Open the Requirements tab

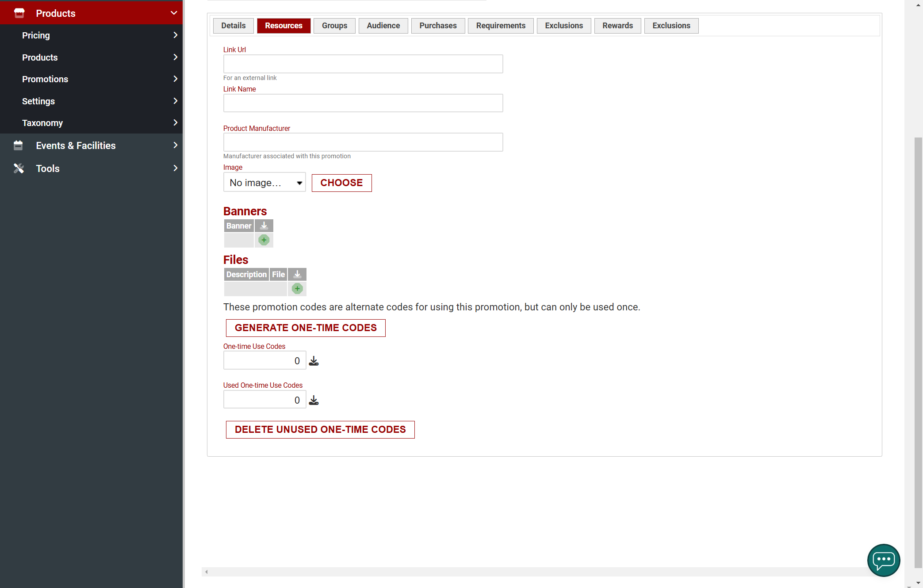[x=501, y=26]
